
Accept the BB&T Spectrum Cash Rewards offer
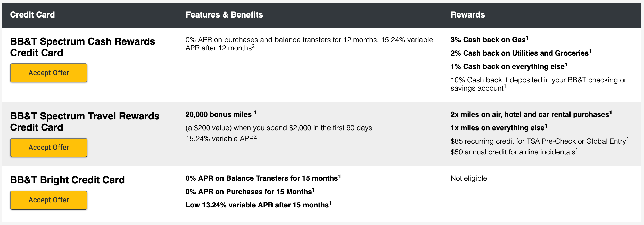click(48, 73)
